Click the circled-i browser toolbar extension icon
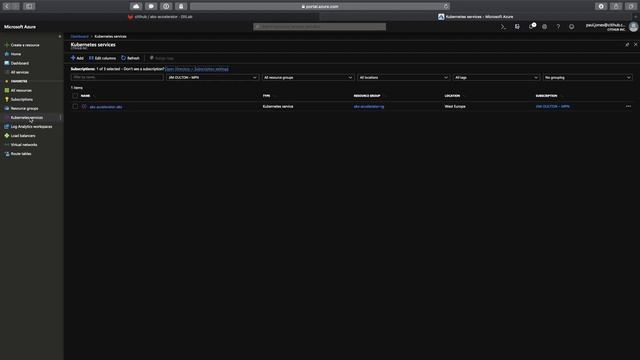This screenshot has width=640, height=360. click(x=166, y=6)
